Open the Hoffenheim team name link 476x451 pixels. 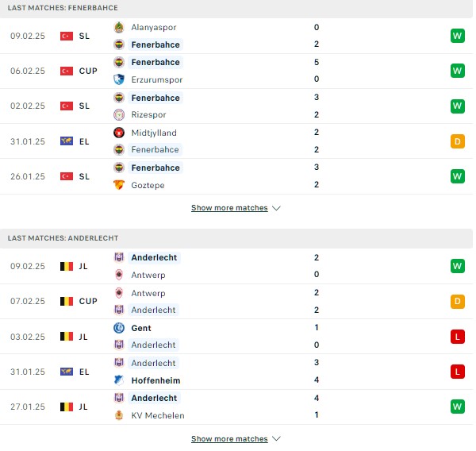point(155,380)
